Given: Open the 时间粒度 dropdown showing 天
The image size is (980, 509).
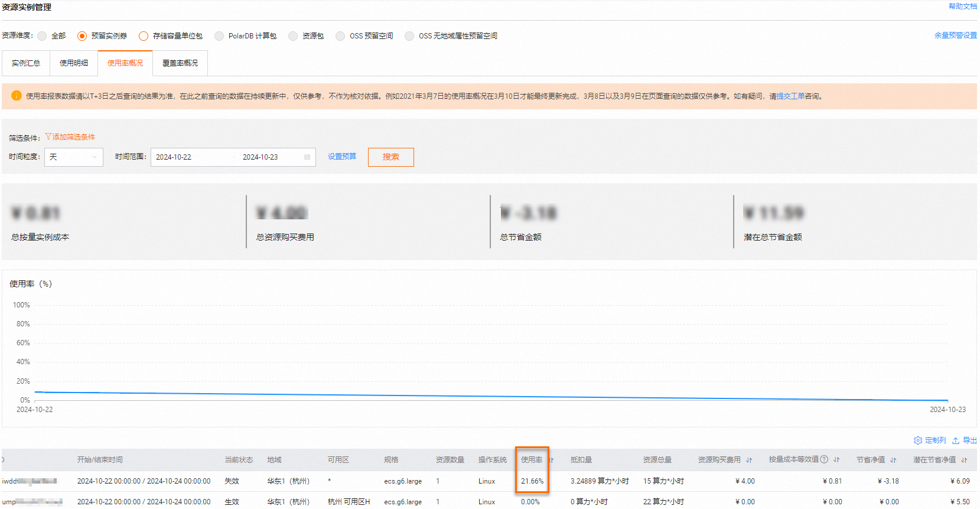Looking at the screenshot, I should (74, 157).
